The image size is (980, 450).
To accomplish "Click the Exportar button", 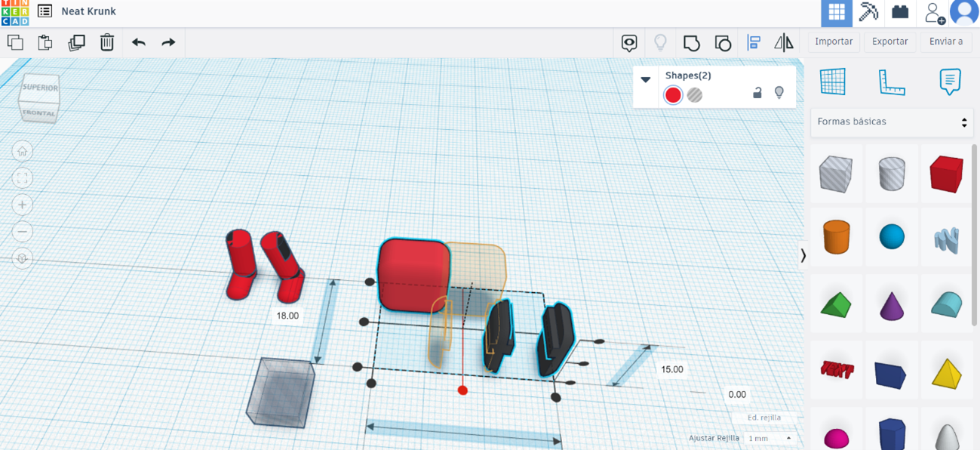I will coord(889,42).
